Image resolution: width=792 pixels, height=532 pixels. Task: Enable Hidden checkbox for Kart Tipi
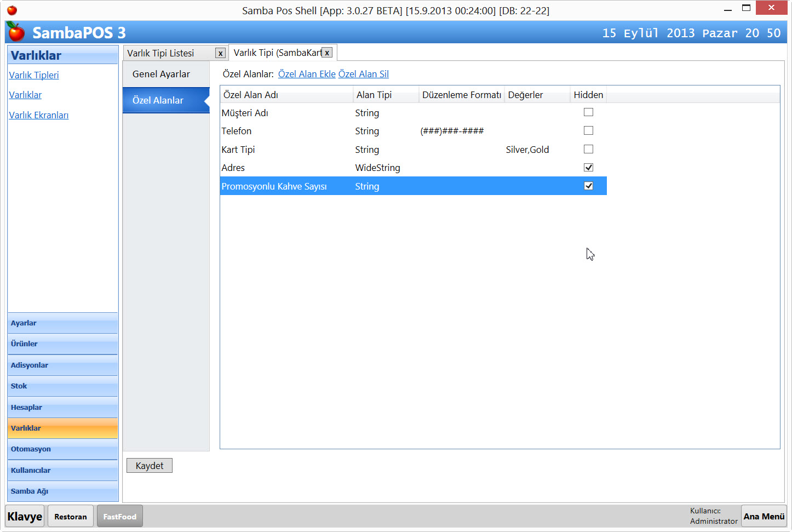(x=588, y=149)
